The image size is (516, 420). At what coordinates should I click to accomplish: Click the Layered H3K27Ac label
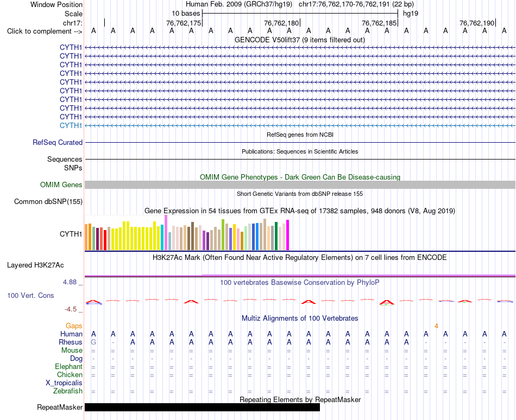(35, 265)
